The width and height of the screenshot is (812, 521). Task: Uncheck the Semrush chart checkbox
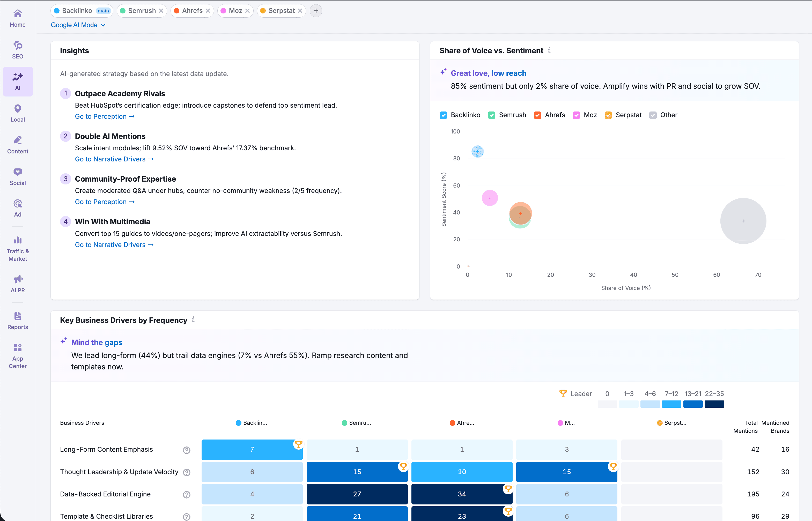pyautogui.click(x=492, y=115)
